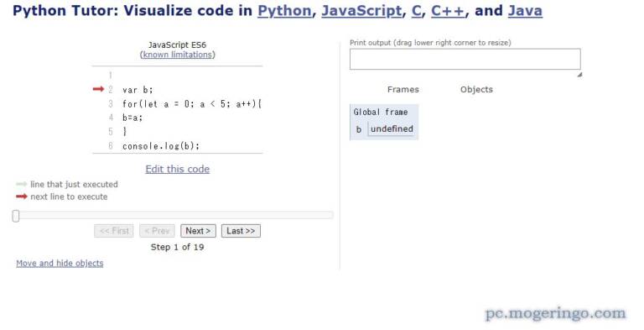Click the Global frame box
This screenshot has width=644, height=330.
click(384, 123)
